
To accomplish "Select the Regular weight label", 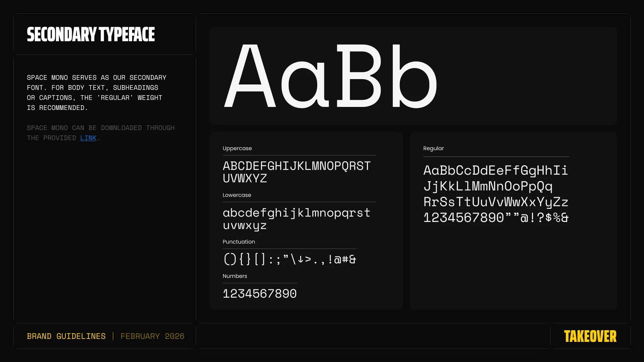I will click(433, 148).
